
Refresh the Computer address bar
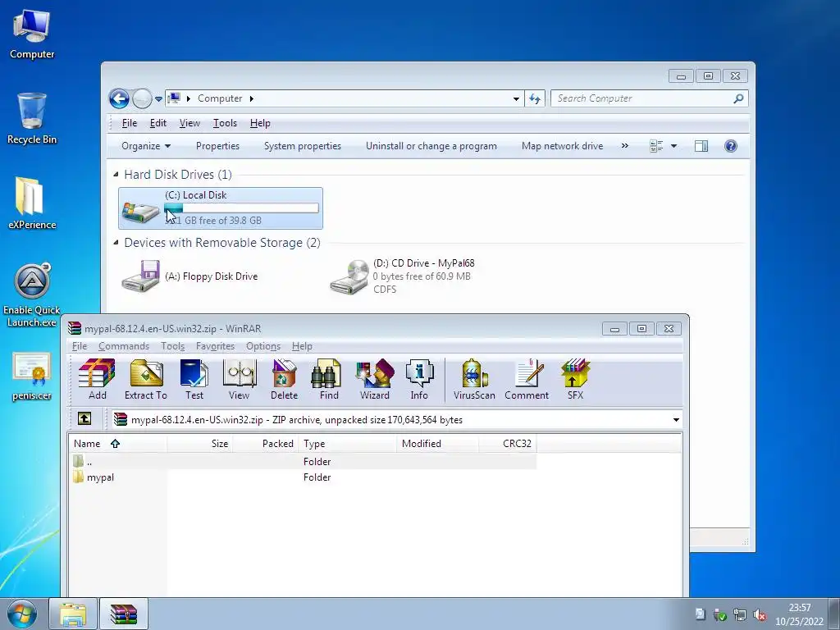pos(535,98)
